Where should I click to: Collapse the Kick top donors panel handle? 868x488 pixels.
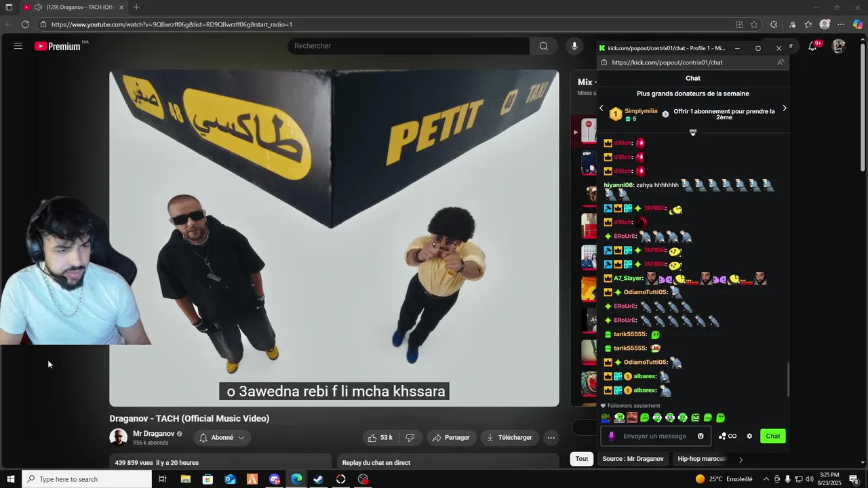coord(693,133)
